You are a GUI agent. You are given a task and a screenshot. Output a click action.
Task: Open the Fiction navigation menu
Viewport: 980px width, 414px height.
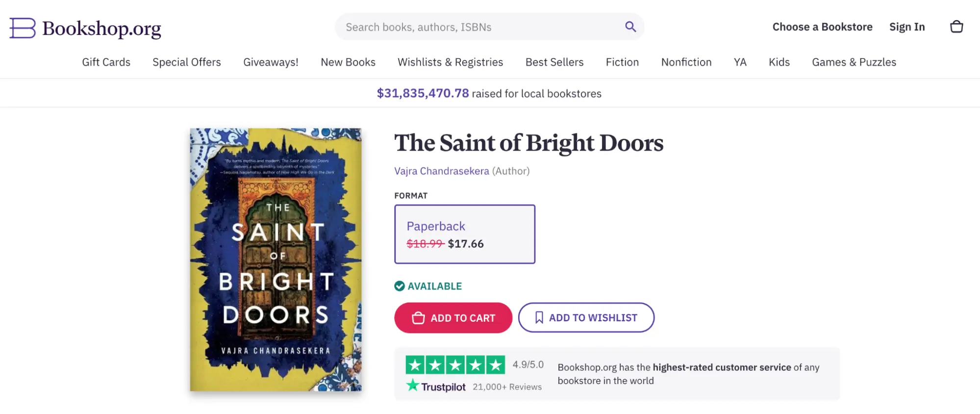622,62
